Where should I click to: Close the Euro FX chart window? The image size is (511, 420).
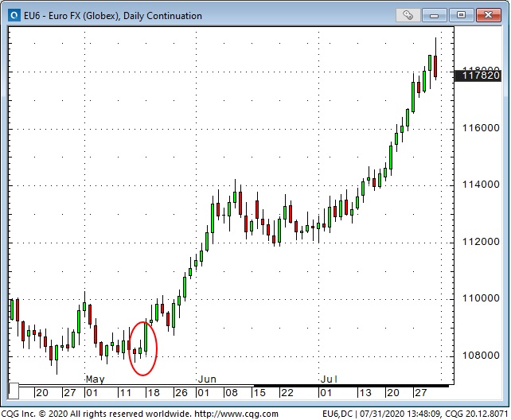(488, 15)
